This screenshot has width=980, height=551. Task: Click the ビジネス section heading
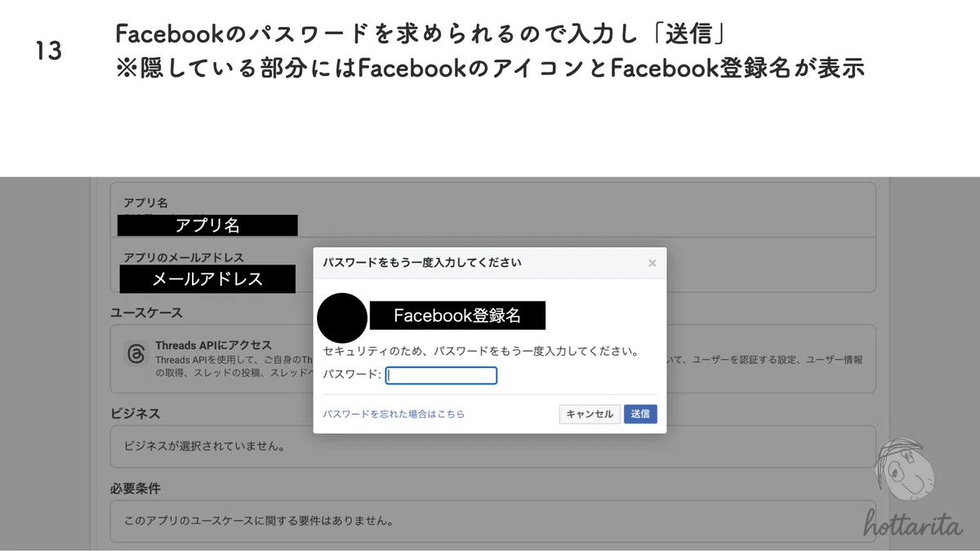point(135,414)
